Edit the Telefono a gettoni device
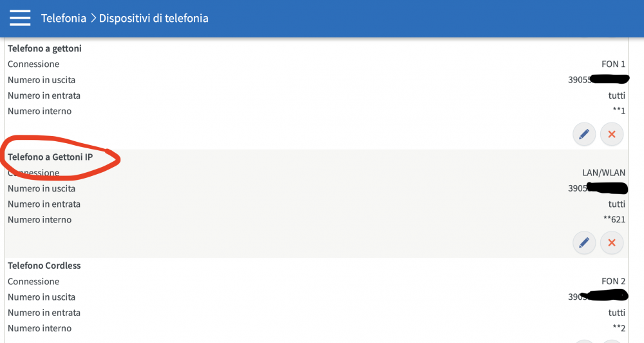This screenshot has height=343, width=644. [x=584, y=135]
